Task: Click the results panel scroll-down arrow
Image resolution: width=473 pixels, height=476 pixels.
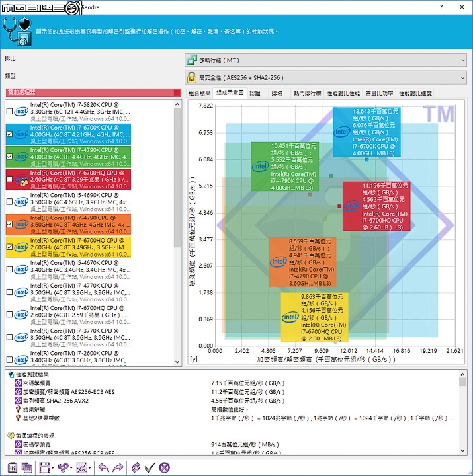Action: pos(462,451)
